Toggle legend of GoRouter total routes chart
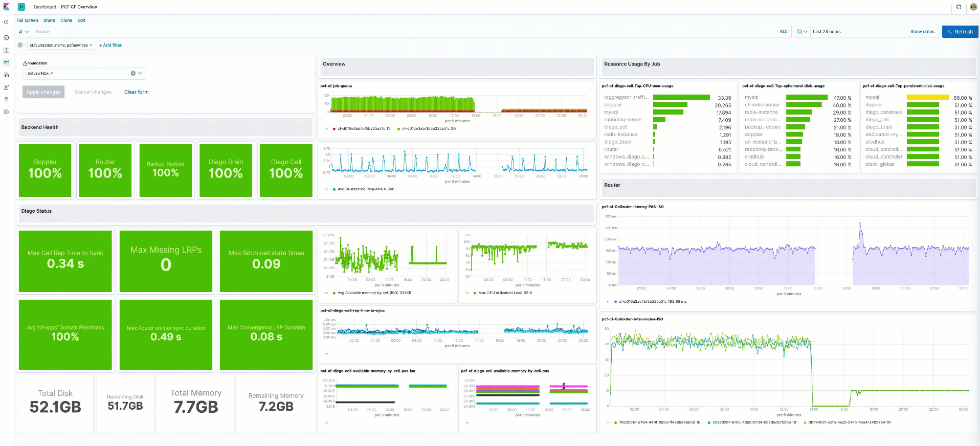Viewport: 980px width, 446px height. [x=608, y=422]
